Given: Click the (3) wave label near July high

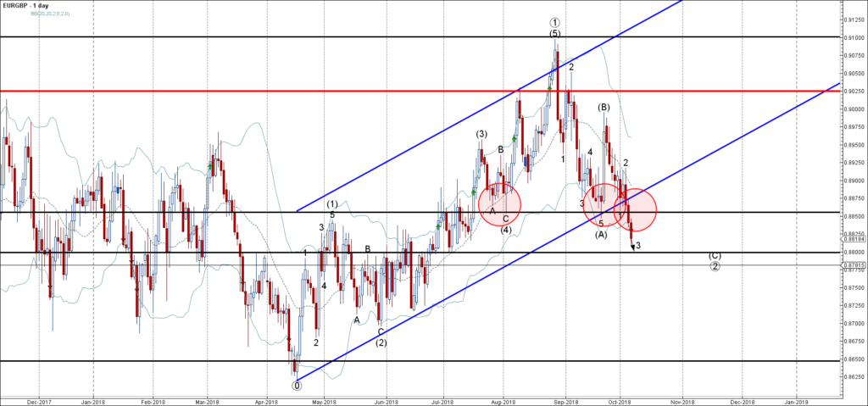Looking at the screenshot, I should pos(481,134).
